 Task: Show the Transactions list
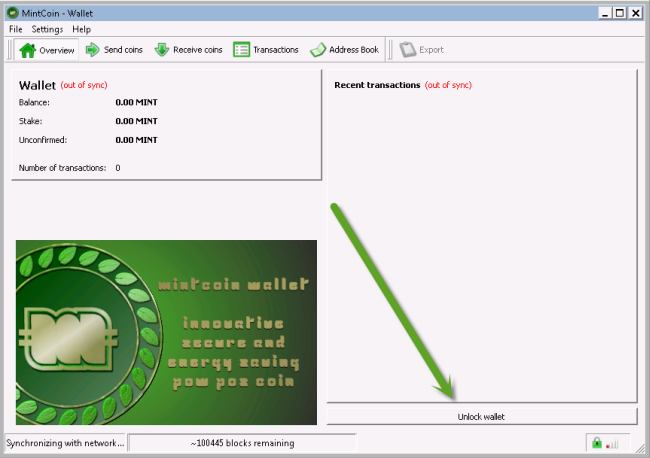point(266,50)
